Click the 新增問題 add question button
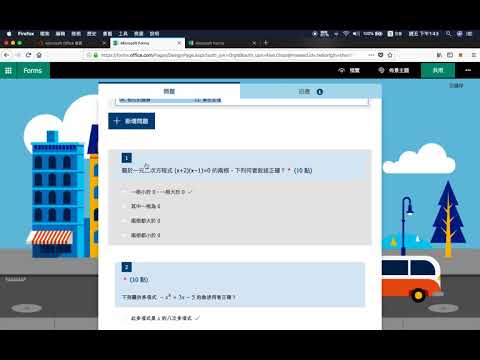The image size is (480, 360). (132, 121)
